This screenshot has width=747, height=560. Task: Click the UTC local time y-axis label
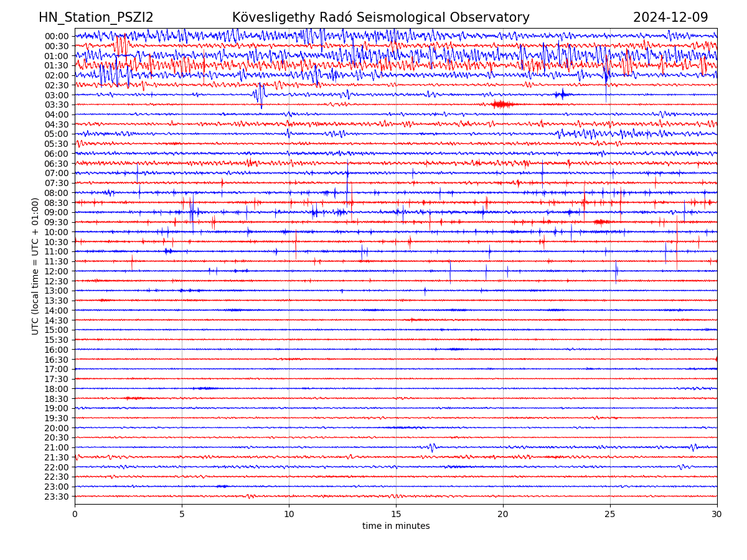[x=35, y=266]
